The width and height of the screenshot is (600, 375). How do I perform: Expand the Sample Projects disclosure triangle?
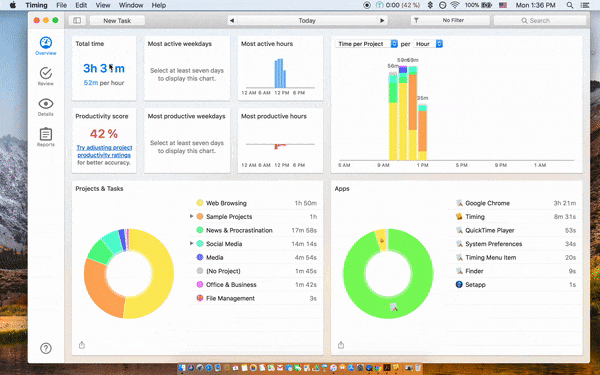pos(191,216)
